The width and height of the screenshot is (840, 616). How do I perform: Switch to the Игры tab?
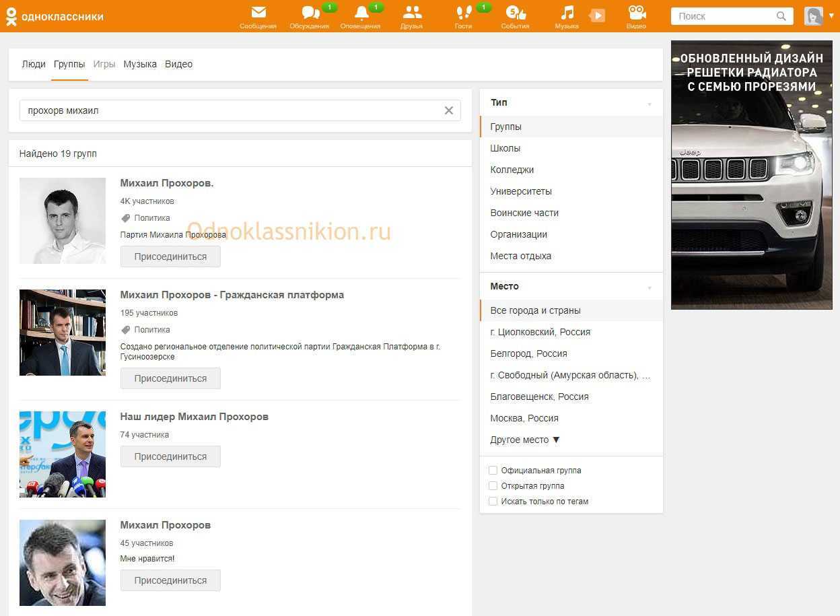[x=104, y=64]
